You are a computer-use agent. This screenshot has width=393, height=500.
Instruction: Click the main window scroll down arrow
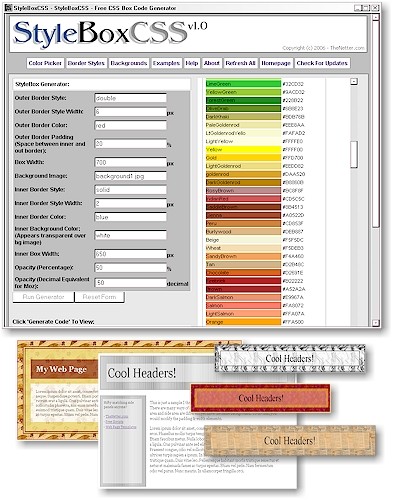(x=376, y=322)
